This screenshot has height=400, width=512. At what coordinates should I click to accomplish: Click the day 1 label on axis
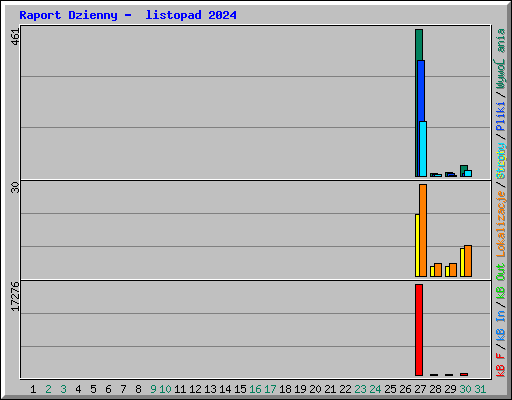click(33, 389)
